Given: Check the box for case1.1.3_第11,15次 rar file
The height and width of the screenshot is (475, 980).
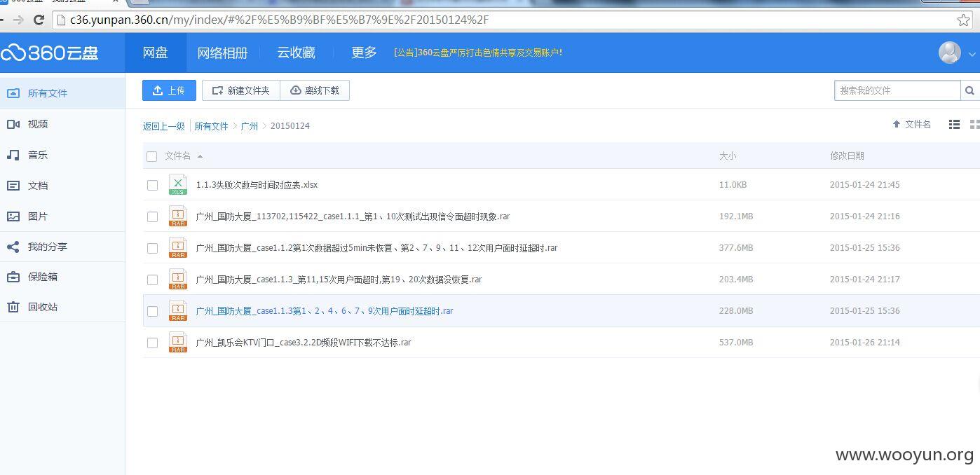Looking at the screenshot, I should coord(152,280).
